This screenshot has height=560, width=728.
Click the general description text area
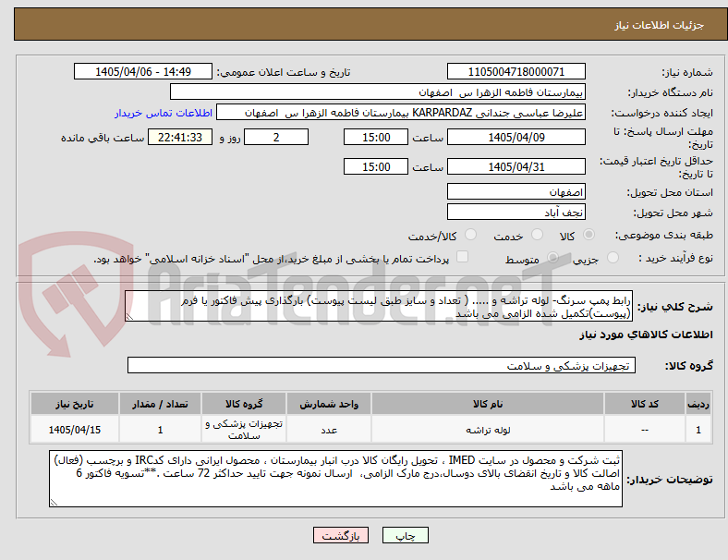(379, 306)
